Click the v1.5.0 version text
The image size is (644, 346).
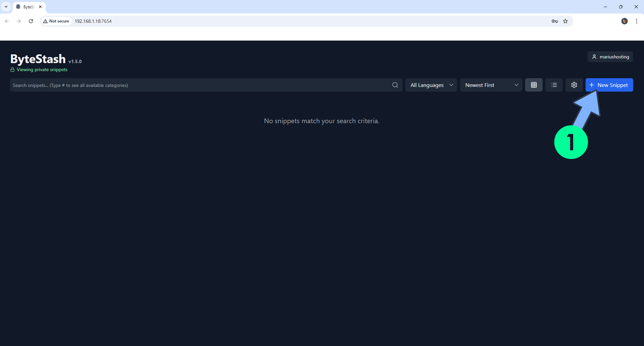tap(75, 61)
